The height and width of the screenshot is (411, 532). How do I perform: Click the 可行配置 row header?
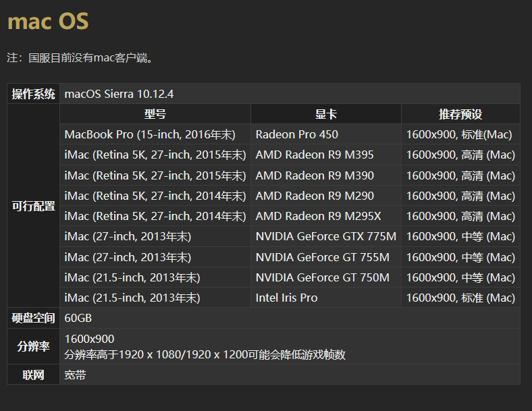(x=34, y=206)
